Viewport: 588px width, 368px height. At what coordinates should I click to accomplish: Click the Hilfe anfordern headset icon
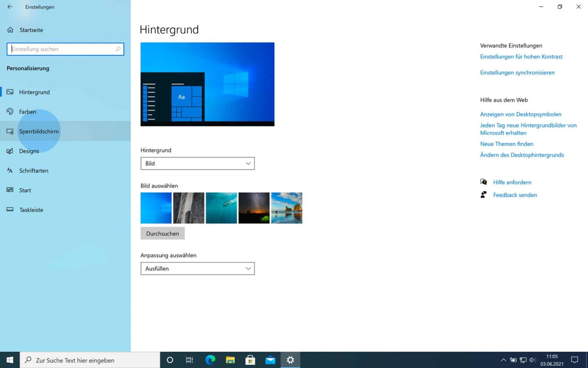pyautogui.click(x=483, y=182)
